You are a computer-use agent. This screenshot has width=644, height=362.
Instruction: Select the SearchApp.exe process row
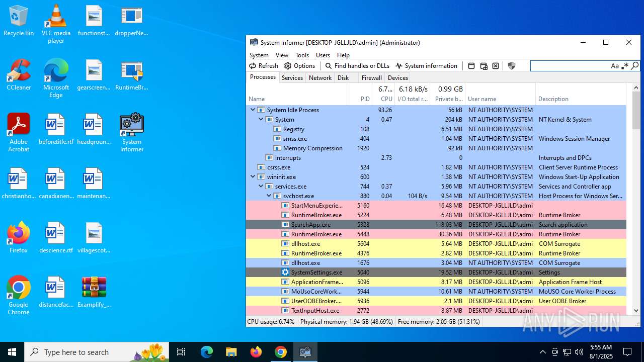click(436, 225)
